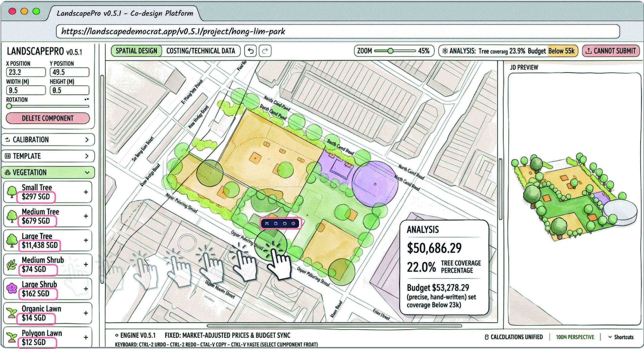Click the CANNOT SUBMIT button

tap(611, 51)
